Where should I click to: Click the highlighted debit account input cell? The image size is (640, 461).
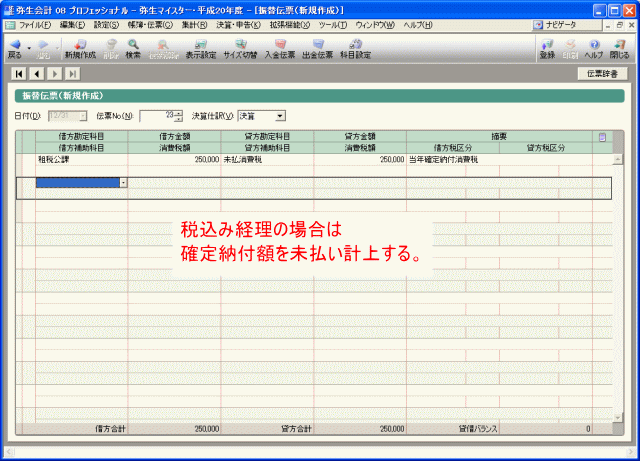[x=78, y=183]
